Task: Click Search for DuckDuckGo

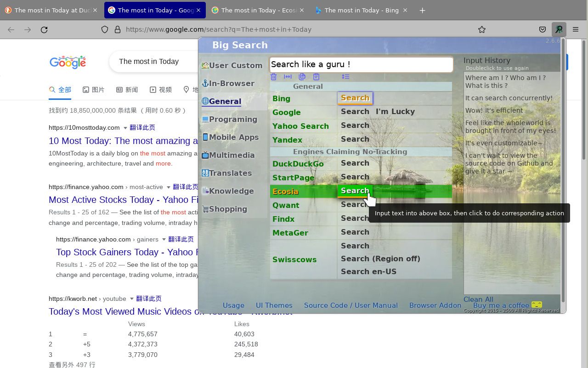Action: [355, 163]
